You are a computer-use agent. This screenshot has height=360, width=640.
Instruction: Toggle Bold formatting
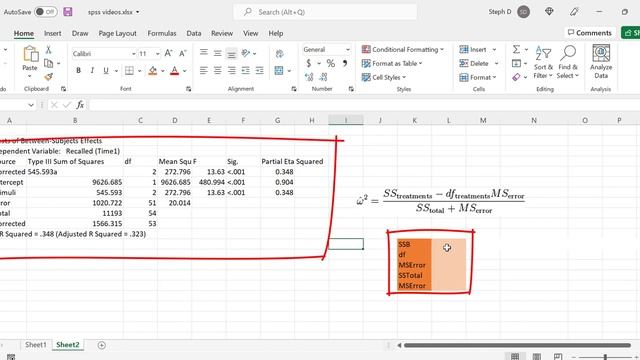[x=78, y=71]
